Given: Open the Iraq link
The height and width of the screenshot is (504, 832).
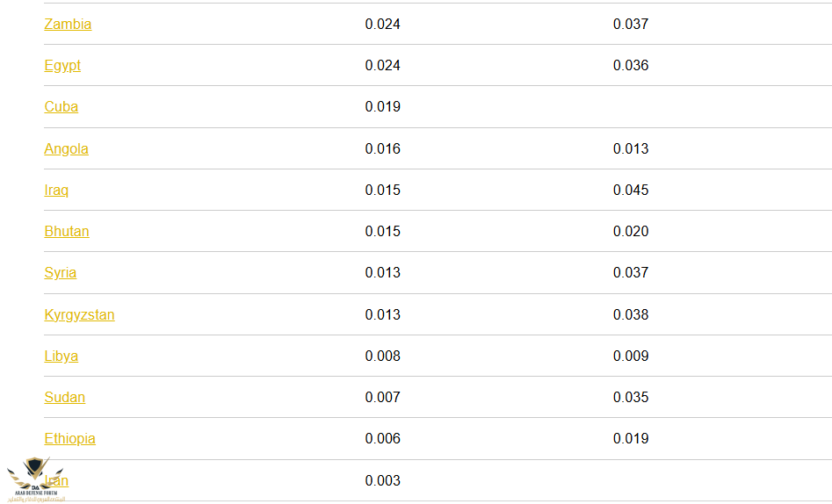Looking at the screenshot, I should tap(56, 191).
